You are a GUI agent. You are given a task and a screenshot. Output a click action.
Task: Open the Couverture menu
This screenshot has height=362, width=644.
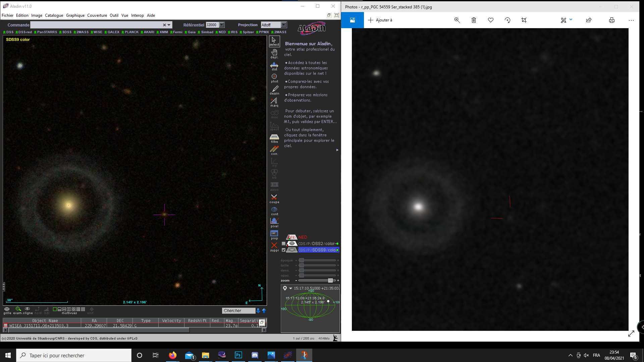(97, 15)
